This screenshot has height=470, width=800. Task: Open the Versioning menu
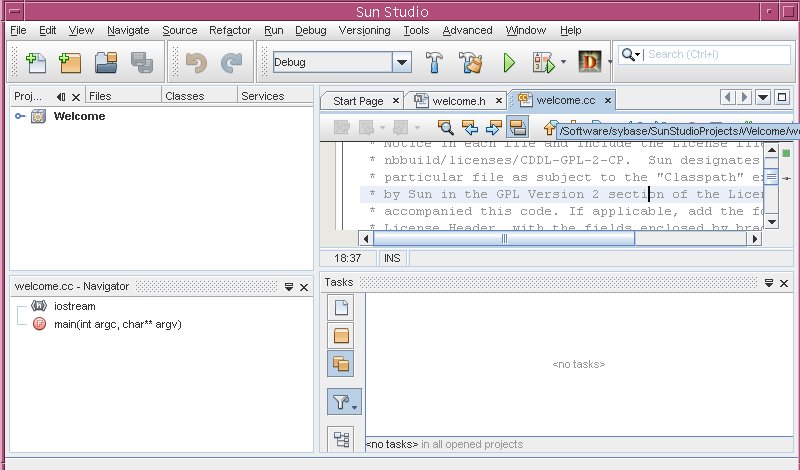[364, 31]
